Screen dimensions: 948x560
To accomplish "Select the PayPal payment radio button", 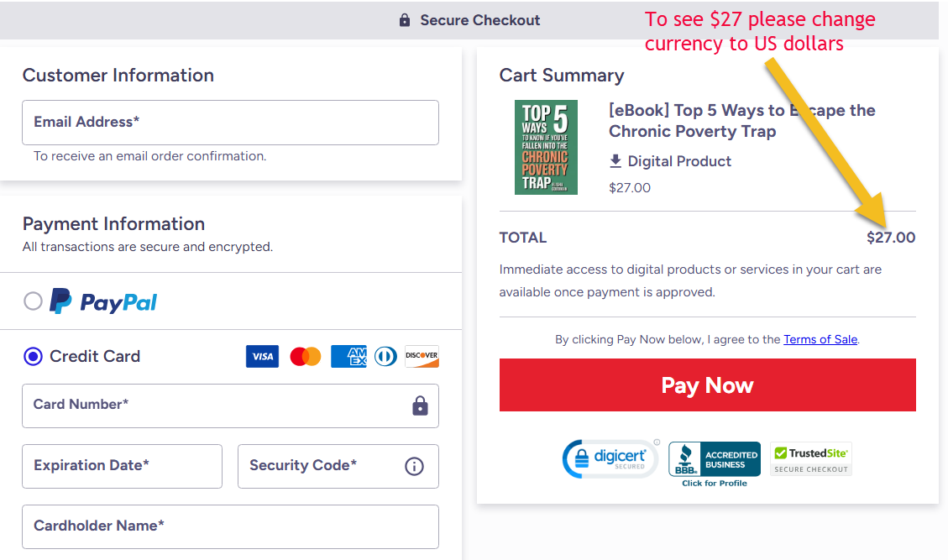I will [33, 301].
